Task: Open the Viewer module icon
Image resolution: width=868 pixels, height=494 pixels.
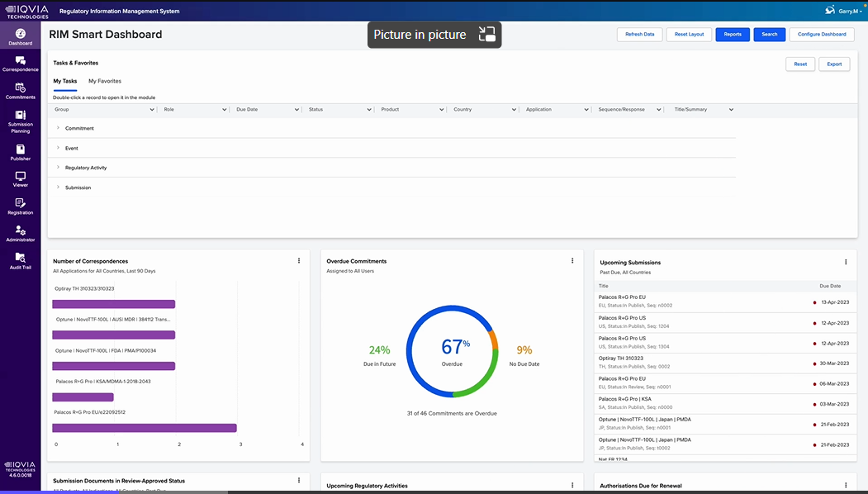Action: (20, 177)
